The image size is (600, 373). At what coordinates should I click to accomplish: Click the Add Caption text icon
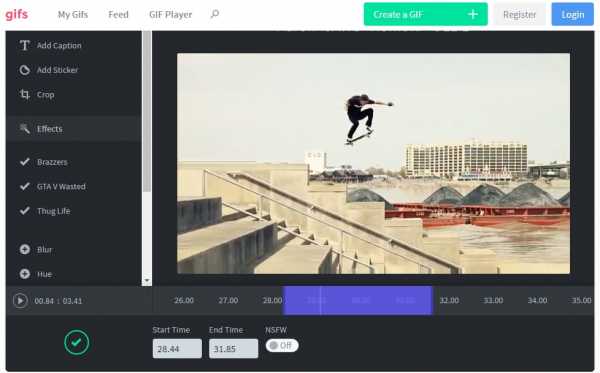(x=24, y=45)
